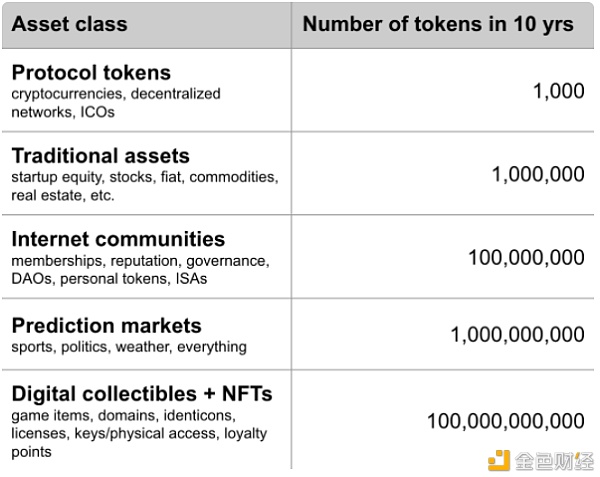Image resolution: width=600 pixels, height=477 pixels.
Task: Click the orange Jinse logo icon
Action: (x=499, y=461)
